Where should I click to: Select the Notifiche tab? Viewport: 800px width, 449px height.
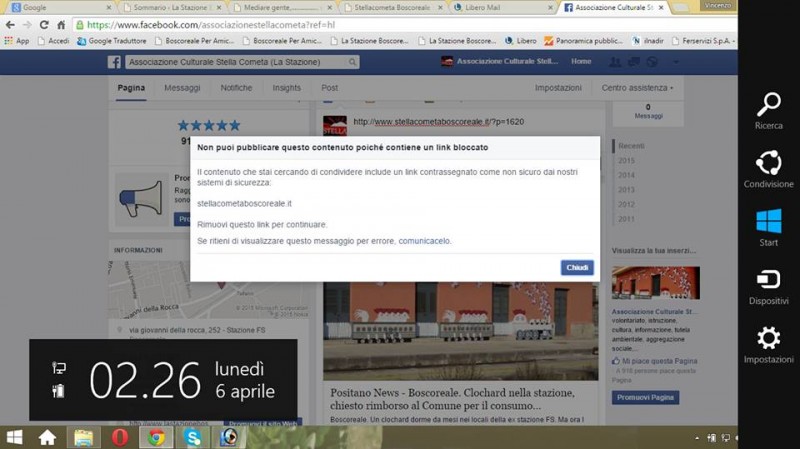click(x=236, y=88)
